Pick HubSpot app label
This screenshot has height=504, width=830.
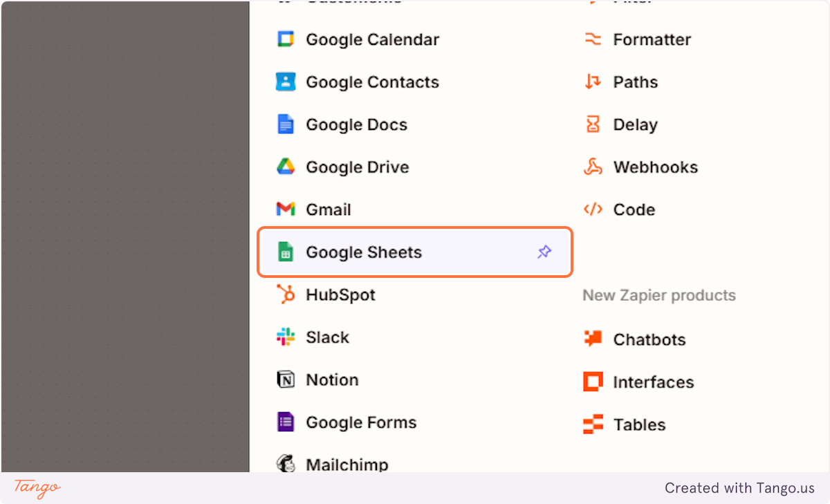[340, 295]
